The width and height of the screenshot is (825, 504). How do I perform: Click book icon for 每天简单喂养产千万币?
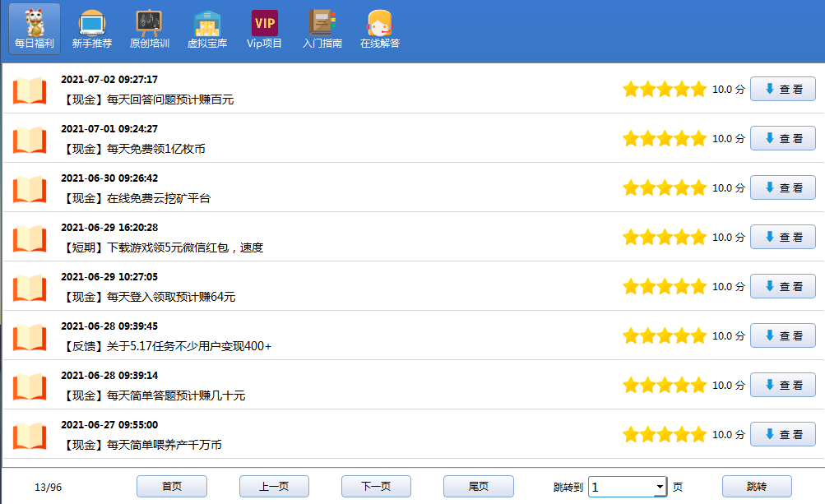click(x=30, y=436)
